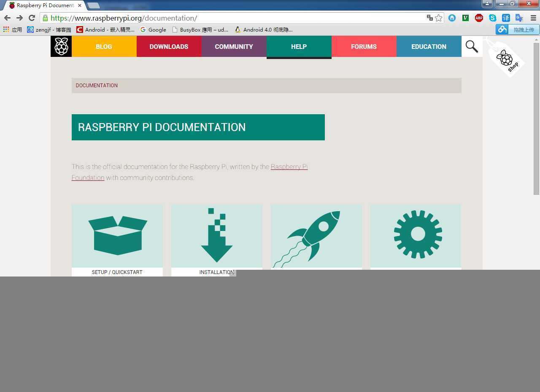This screenshot has width=540, height=392.
Task: Open the zengjf - 博客园 bookmark
Action: click(x=49, y=30)
